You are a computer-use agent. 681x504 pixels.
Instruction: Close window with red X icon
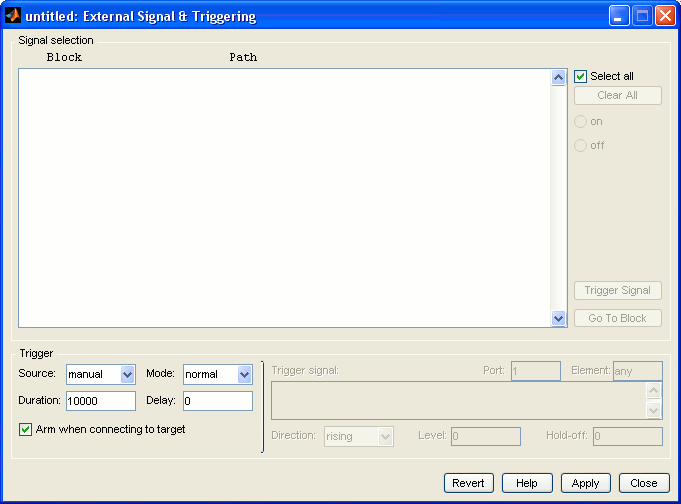tap(664, 16)
